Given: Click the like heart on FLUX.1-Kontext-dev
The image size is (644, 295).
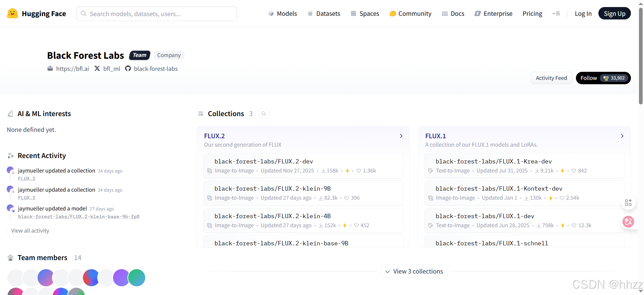Looking at the screenshot, I should [x=562, y=198].
